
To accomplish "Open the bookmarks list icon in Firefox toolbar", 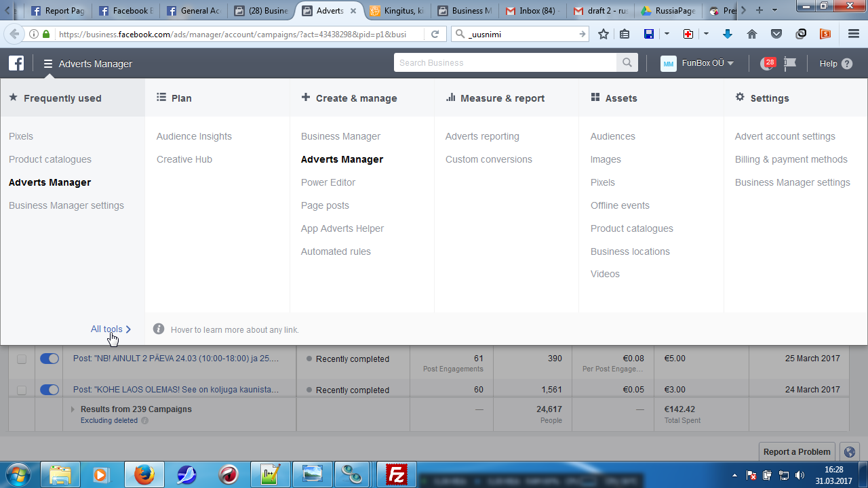I will pyautogui.click(x=625, y=34).
